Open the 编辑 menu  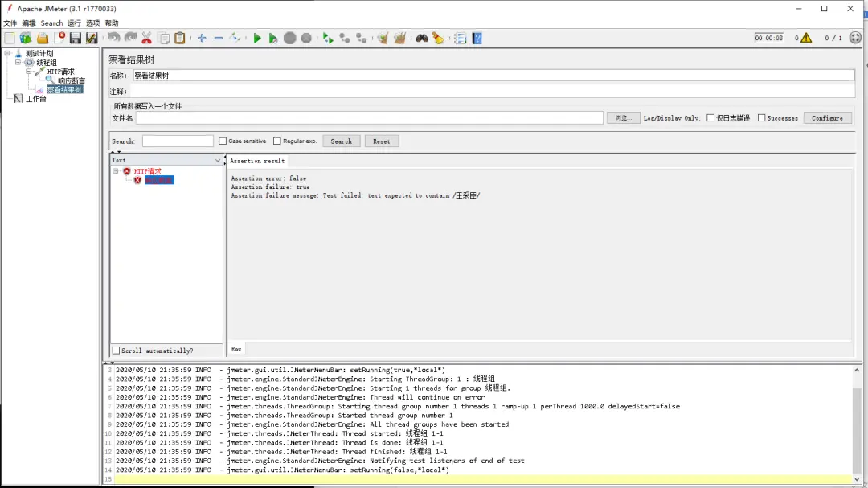coord(29,23)
